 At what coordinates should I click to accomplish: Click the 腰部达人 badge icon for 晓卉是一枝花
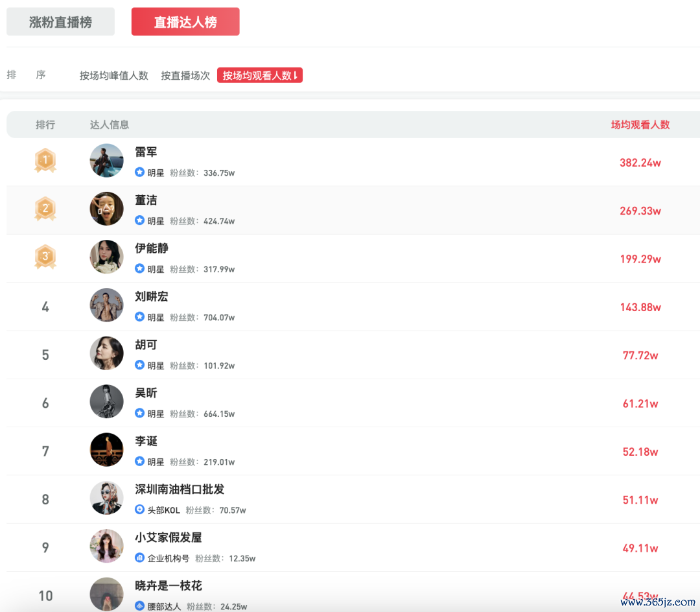tap(139, 606)
